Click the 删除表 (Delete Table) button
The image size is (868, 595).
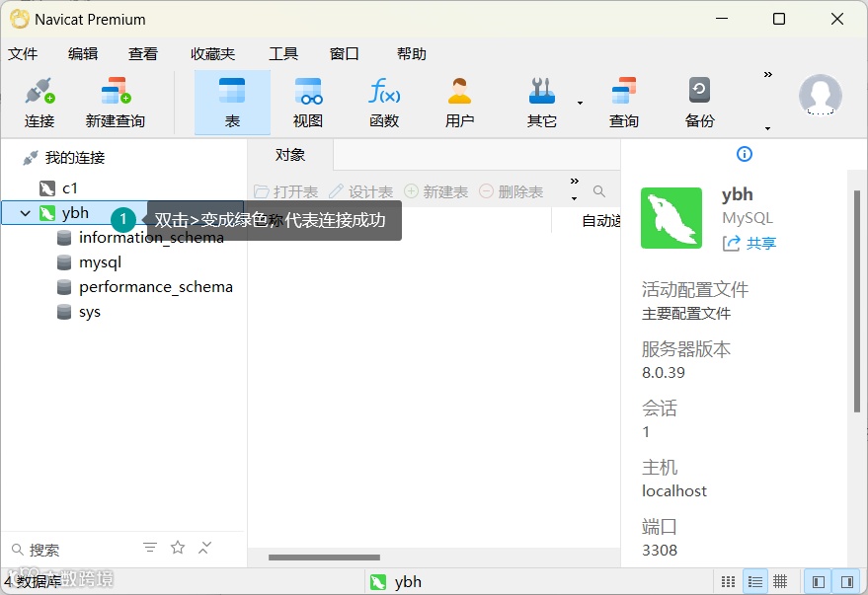pyautogui.click(x=511, y=191)
